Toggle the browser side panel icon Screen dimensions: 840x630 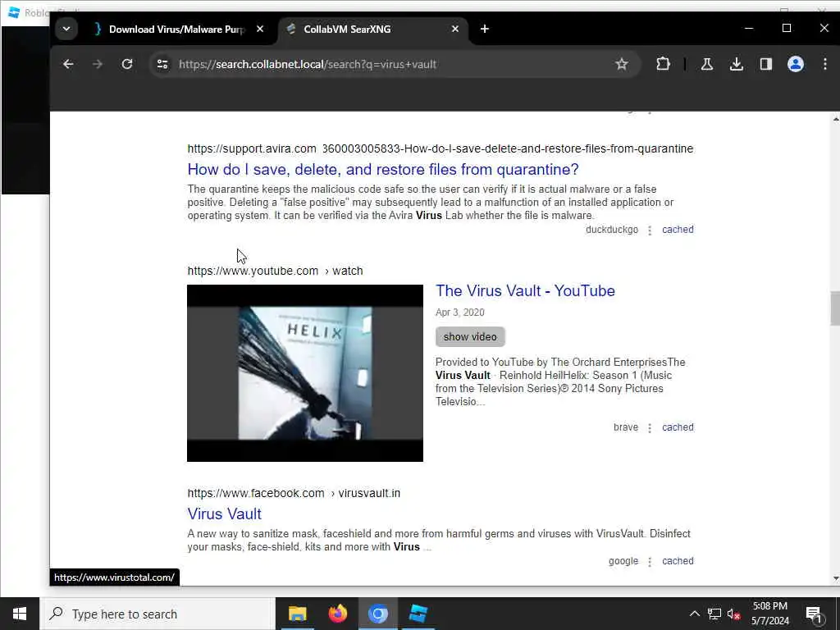pyautogui.click(x=766, y=64)
